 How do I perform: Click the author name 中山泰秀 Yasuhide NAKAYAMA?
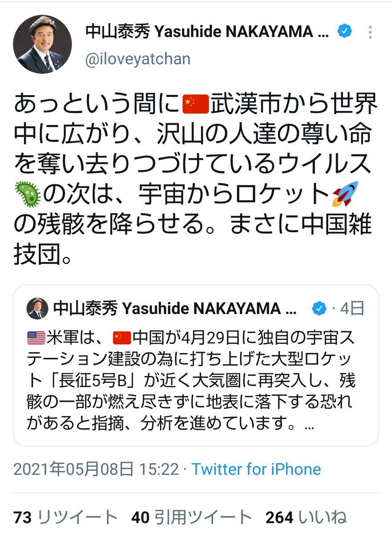coord(207,32)
